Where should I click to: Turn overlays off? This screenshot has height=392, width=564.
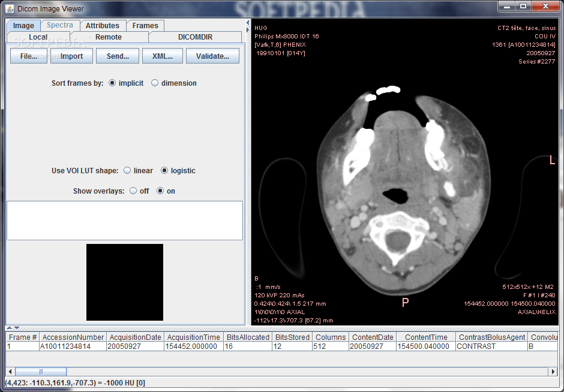(x=132, y=191)
